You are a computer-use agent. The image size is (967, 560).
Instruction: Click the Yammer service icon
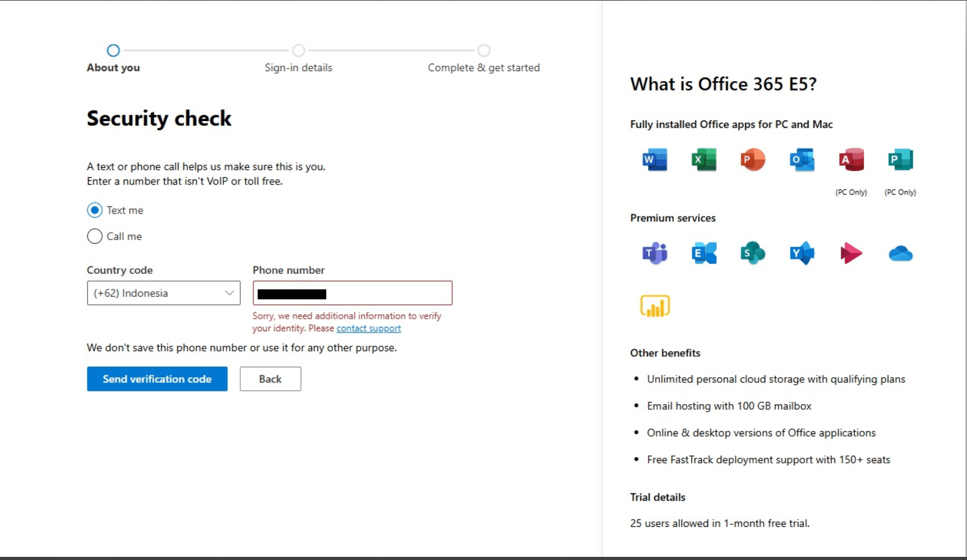802,253
